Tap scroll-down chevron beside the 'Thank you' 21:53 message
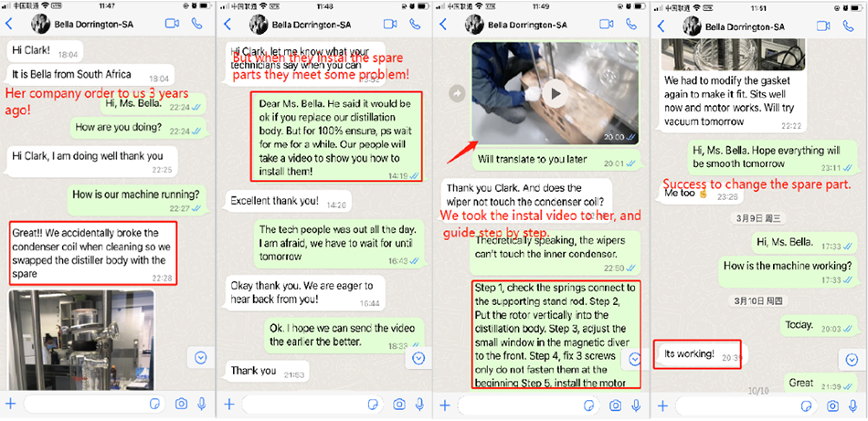The height and width of the screenshot is (421, 868). click(x=419, y=359)
